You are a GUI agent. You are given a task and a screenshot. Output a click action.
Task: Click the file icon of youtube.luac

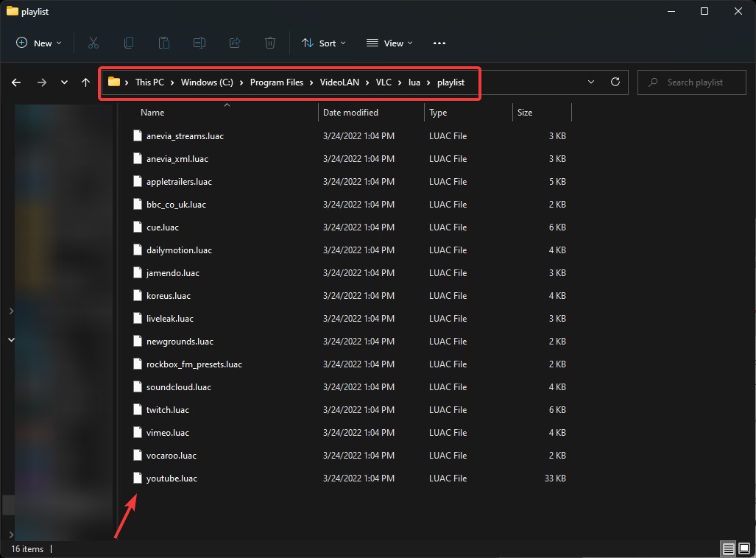point(138,478)
